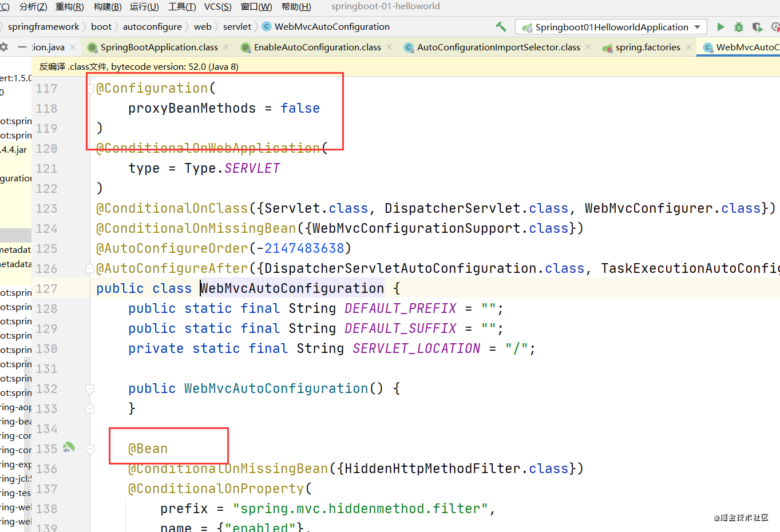Switch to the SpringBootApplication.class tab
The height and width of the screenshot is (532, 780).
click(159, 47)
